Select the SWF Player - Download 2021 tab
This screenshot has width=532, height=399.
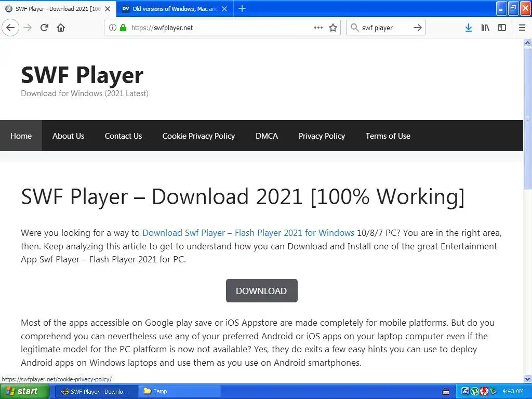(x=58, y=9)
